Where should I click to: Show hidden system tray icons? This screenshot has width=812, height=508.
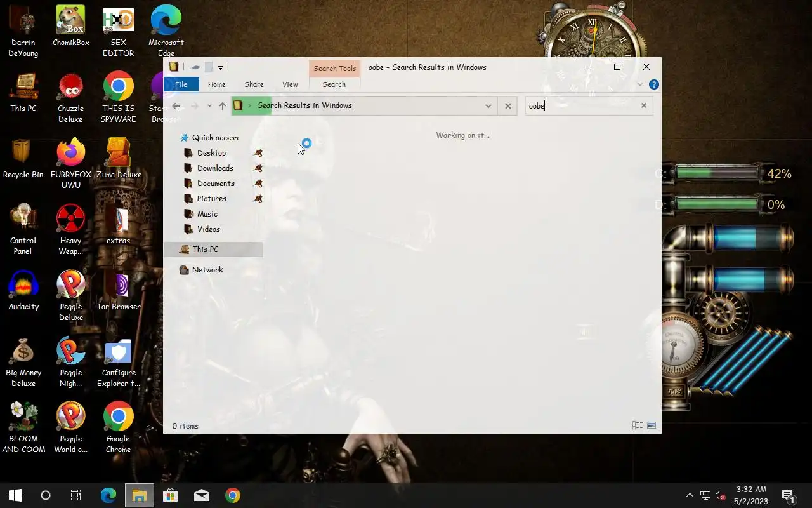690,495
